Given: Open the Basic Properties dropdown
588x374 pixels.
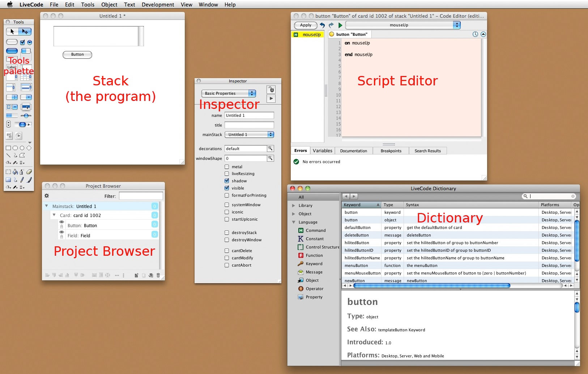Looking at the screenshot, I should click(x=229, y=93).
